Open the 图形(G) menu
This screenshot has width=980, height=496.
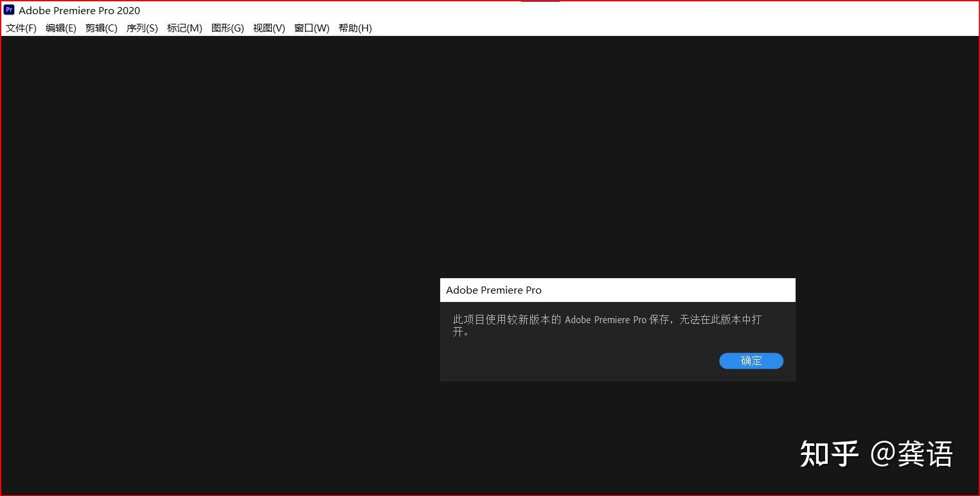[227, 28]
